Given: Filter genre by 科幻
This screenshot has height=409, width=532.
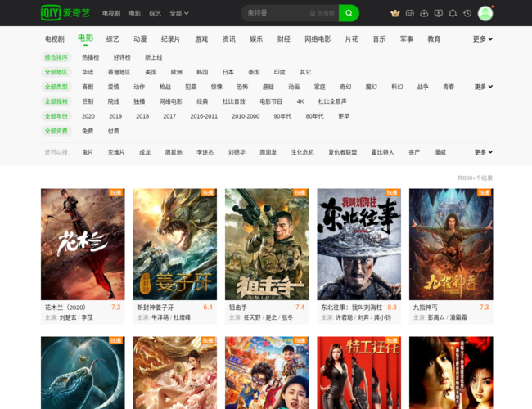Looking at the screenshot, I should pos(397,87).
